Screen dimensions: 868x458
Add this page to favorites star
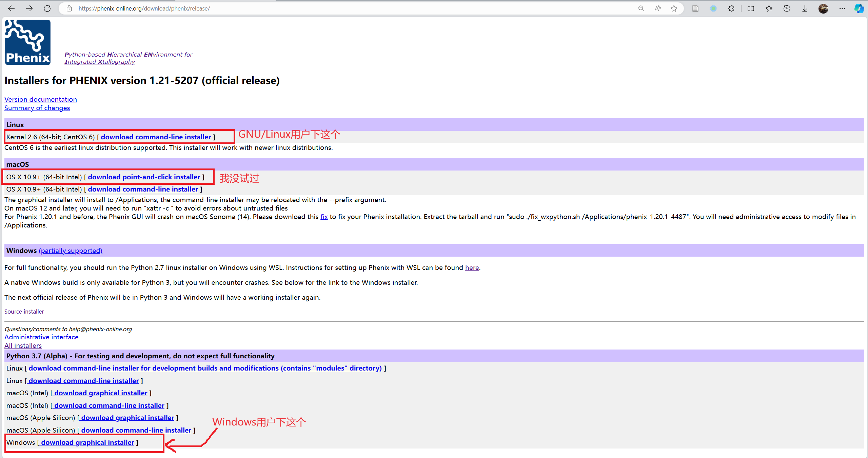click(x=674, y=8)
